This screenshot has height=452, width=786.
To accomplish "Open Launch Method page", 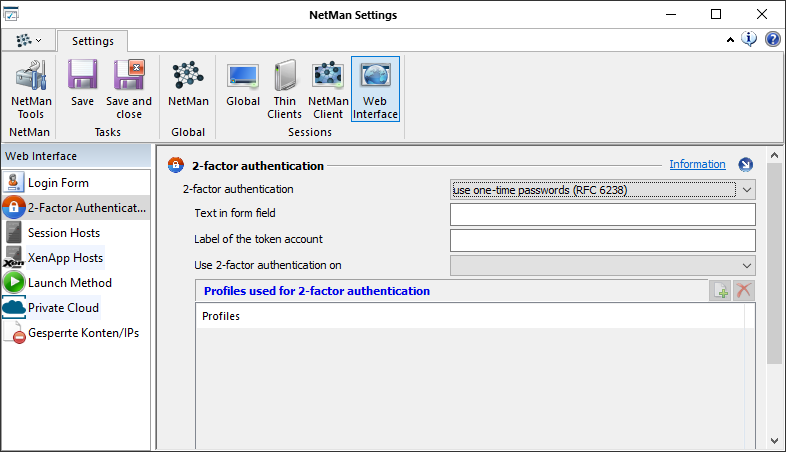I will (76, 283).
